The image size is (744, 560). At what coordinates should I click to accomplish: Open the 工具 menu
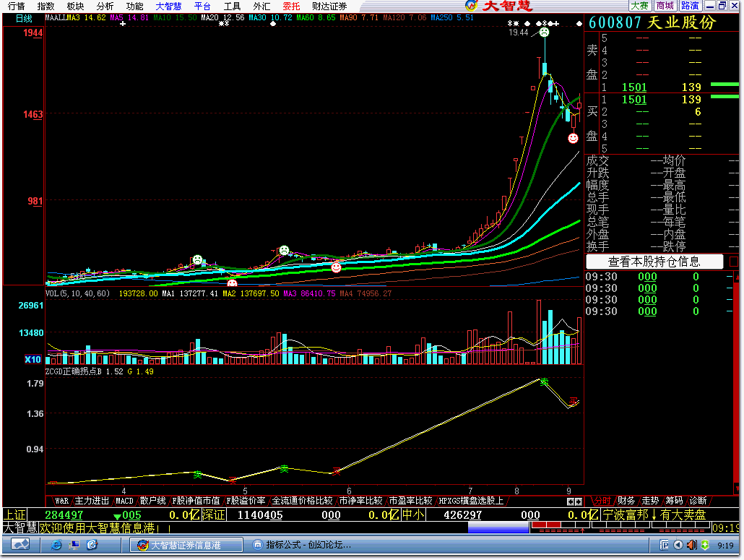click(232, 7)
